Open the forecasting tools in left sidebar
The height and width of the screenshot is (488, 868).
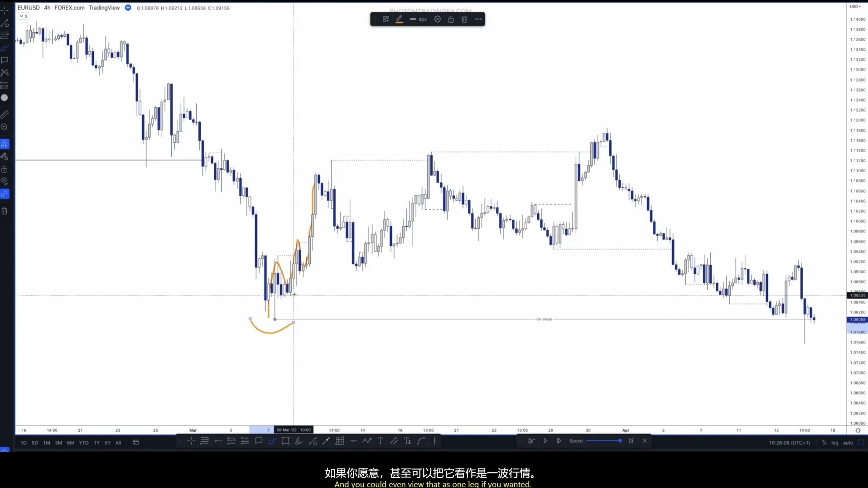5,85
